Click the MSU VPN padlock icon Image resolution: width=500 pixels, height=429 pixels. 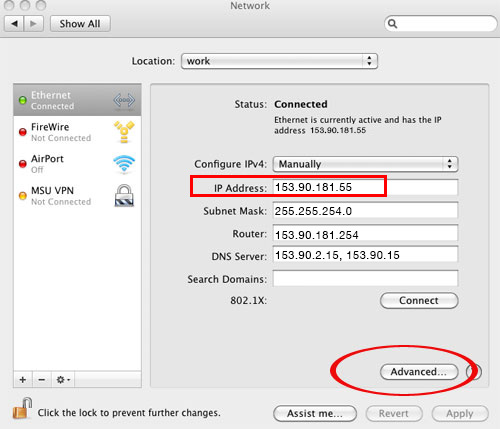tap(124, 196)
